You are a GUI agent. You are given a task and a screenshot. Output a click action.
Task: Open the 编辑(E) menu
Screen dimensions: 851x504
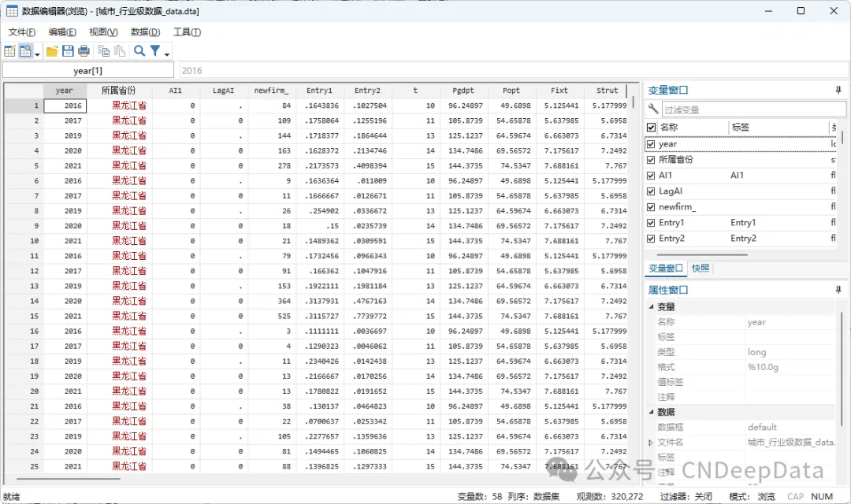[x=62, y=32]
